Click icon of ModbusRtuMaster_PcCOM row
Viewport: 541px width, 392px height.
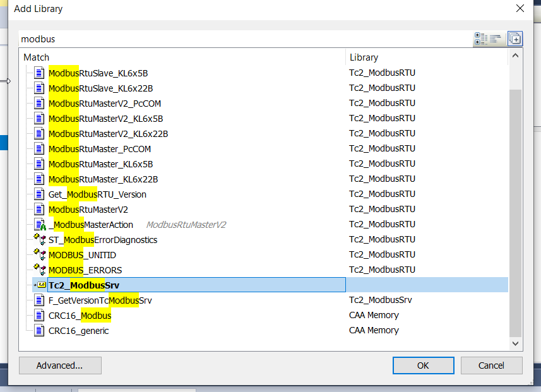pos(39,149)
